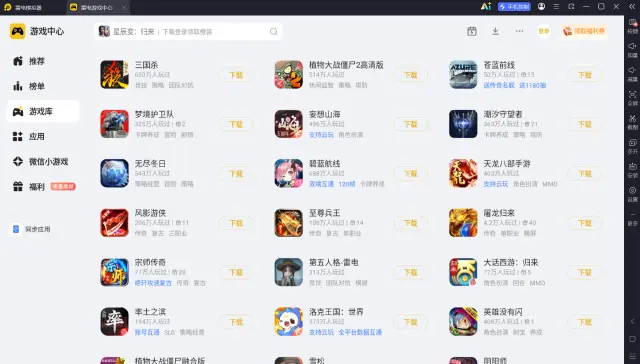The image size is (640, 364).
Task: Download 植物大战僵尸2高清版
Action: point(410,75)
